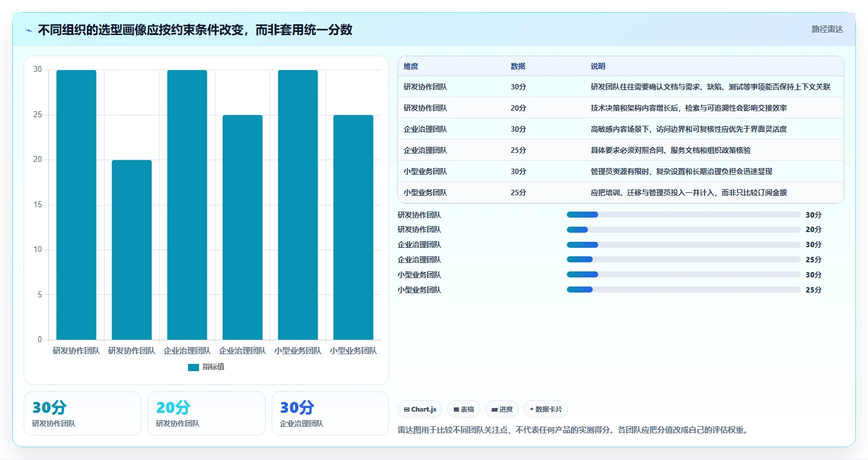Click the 企业治理团队 chart bar reaching 30
868x460 pixels.
point(187,205)
